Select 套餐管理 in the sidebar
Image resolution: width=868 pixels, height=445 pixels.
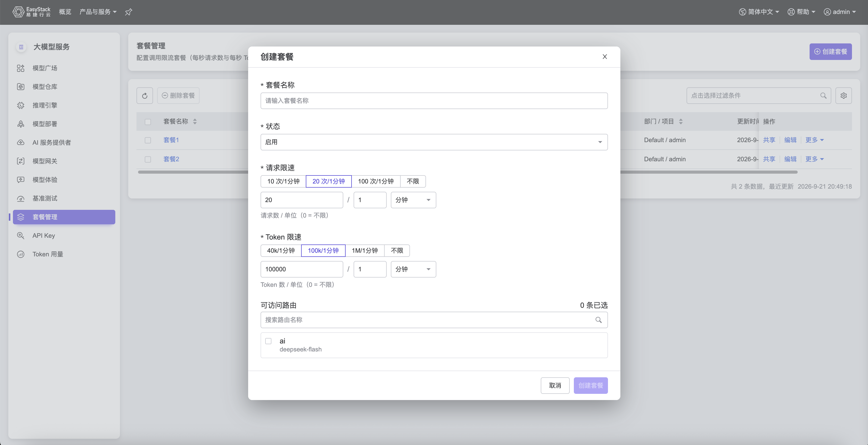[x=64, y=217]
